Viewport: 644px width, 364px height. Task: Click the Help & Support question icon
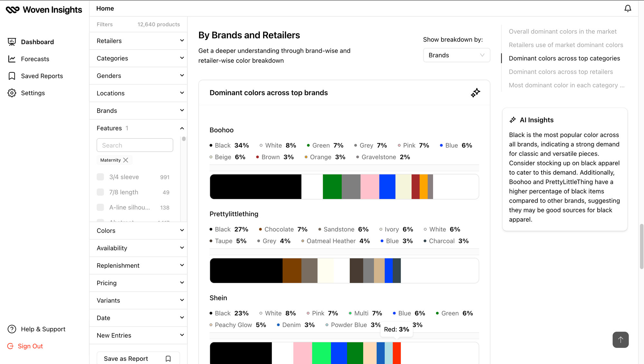coord(12,329)
